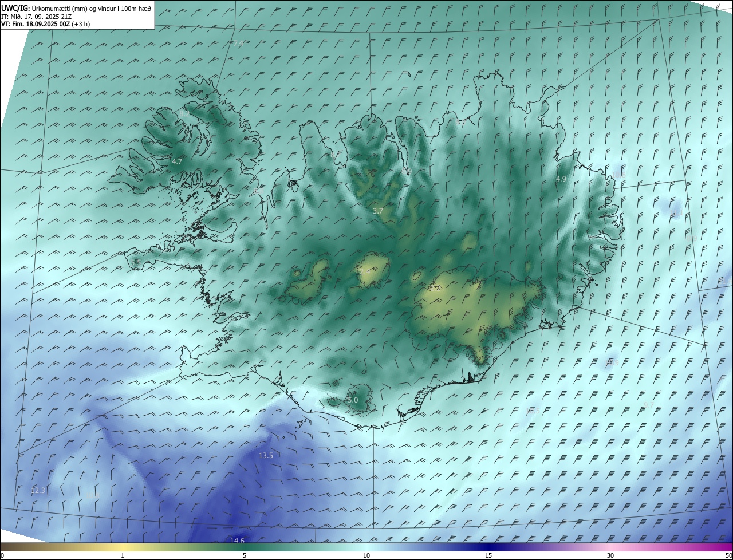This screenshot has width=733, height=560.
Task: Click the map title 'Úrkomumætti (mm) og vindur'
Action: point(74,8)
